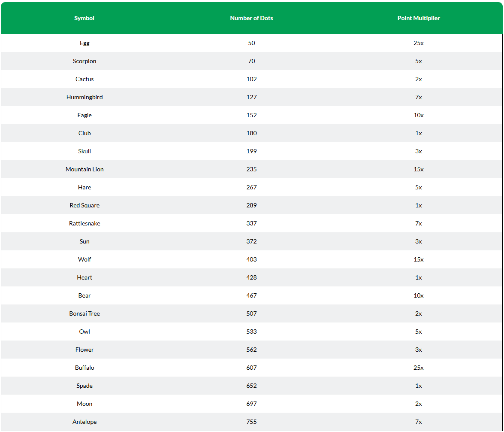504x432 pixels.
Task: Click the Scorpion row label
Action: [x=85, y=61]
